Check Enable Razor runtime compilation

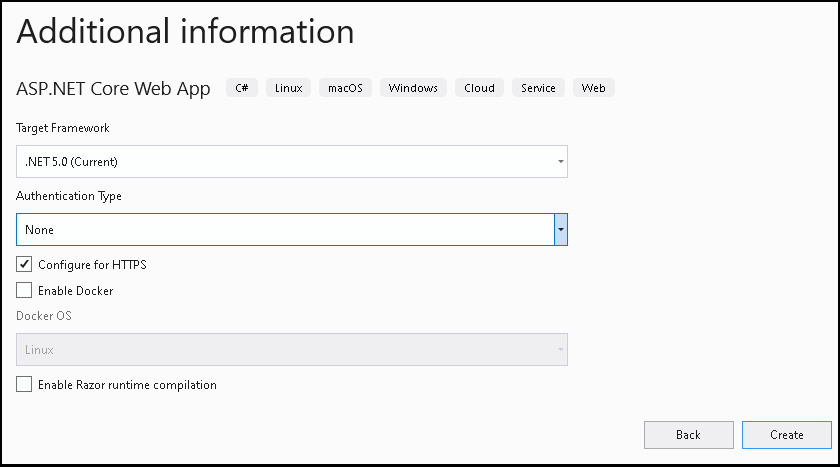[x=24, y=385]
